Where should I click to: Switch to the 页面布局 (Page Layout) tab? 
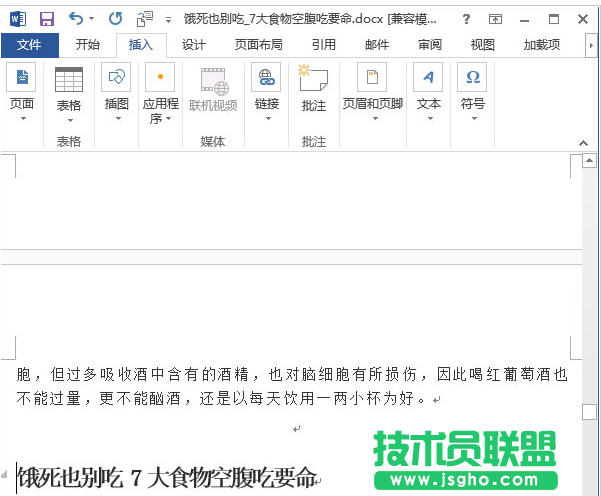(x=258, y=45)
